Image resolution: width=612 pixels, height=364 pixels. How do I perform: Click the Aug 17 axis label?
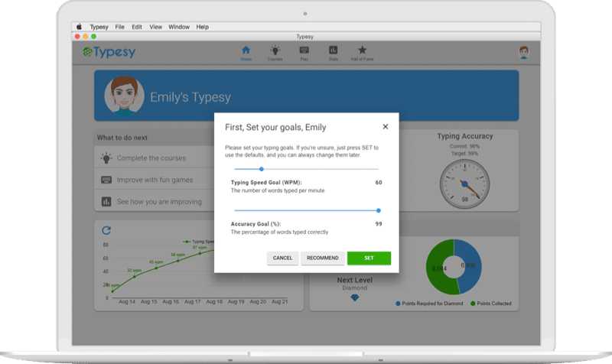[x=193, y=301]
